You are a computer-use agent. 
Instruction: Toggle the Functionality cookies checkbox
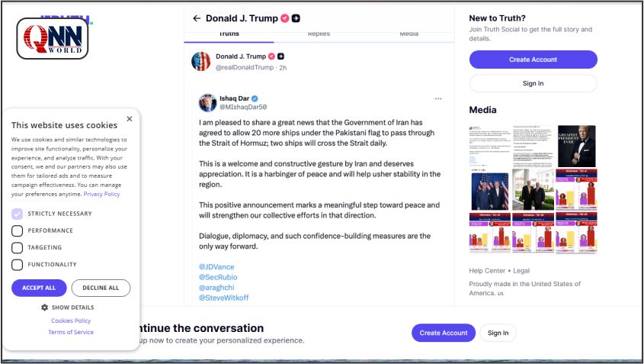click(18, 265)
